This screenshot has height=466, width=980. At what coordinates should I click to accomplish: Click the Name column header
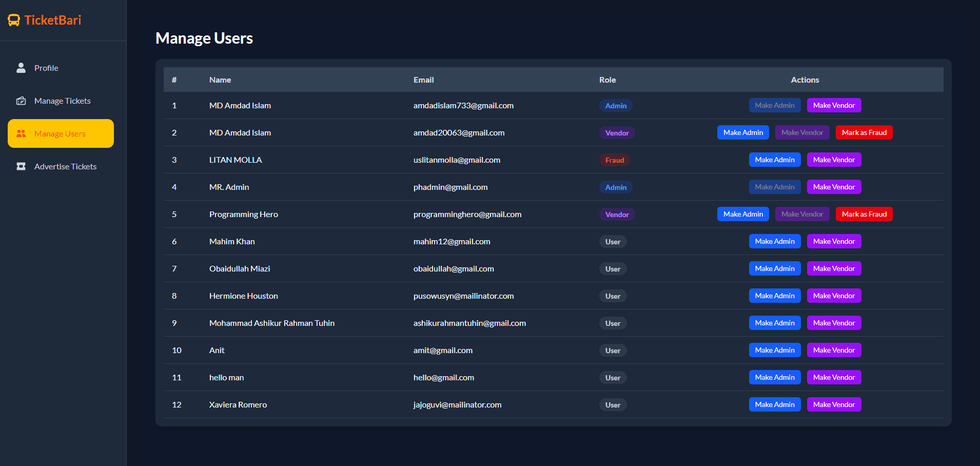pyautogui.click(x=220, y=80)
